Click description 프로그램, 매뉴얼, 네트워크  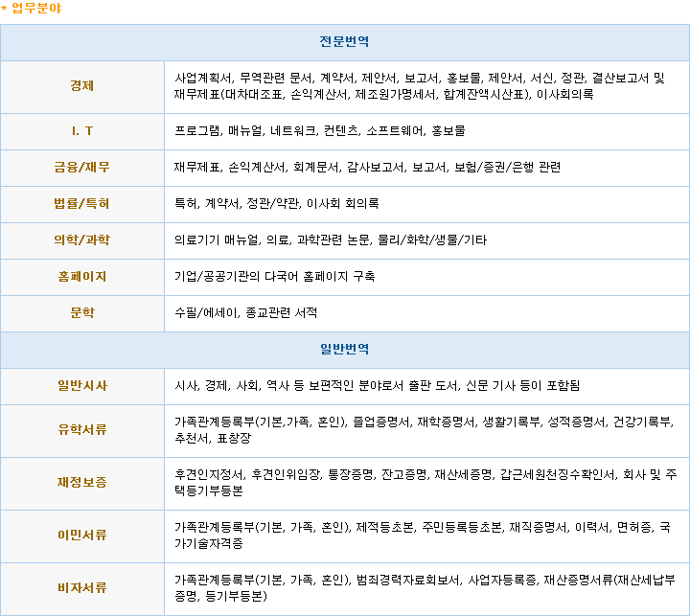320,130
